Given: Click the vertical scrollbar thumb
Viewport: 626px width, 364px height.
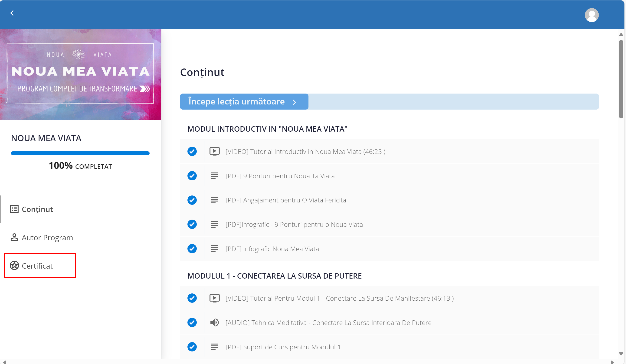Looking at the screenshot, I should tap(621, 79).
